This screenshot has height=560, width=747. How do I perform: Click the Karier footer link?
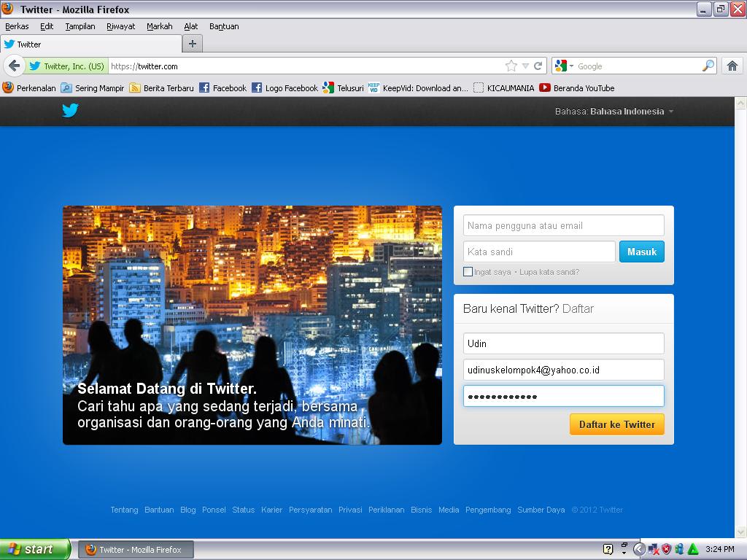[271, 510]
